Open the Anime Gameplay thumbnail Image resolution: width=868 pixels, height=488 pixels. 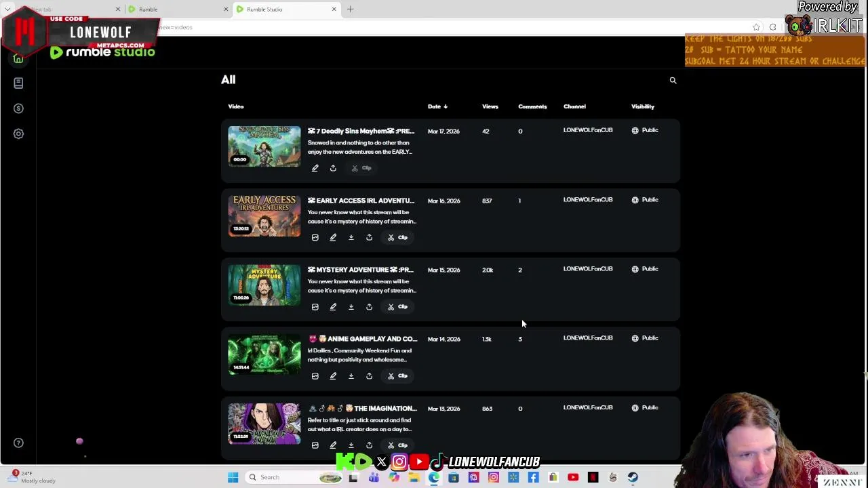point(264,354)
